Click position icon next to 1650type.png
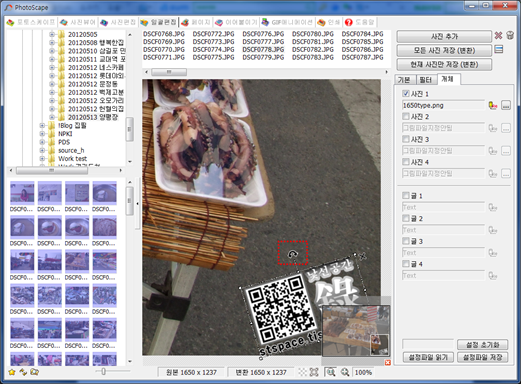The width and height of the screenshot is (521, 384). point(493,105)
